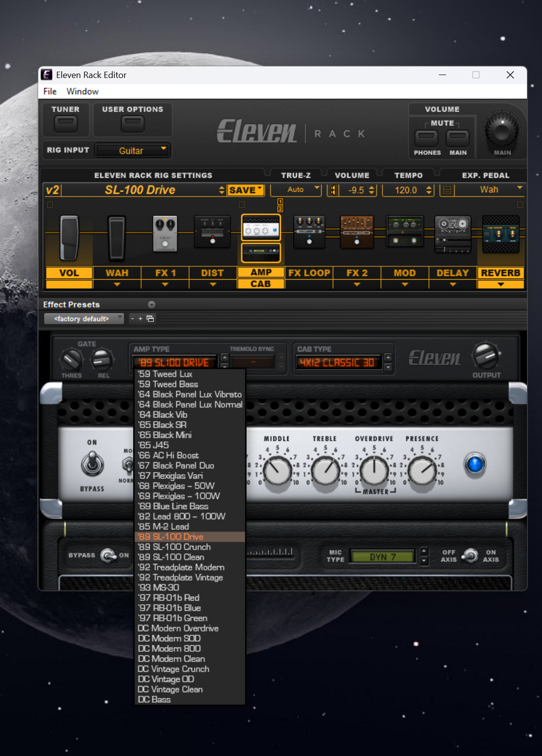Click the copy settings icon in Effect Presets

pyautogui.click(x=150, y=319)
